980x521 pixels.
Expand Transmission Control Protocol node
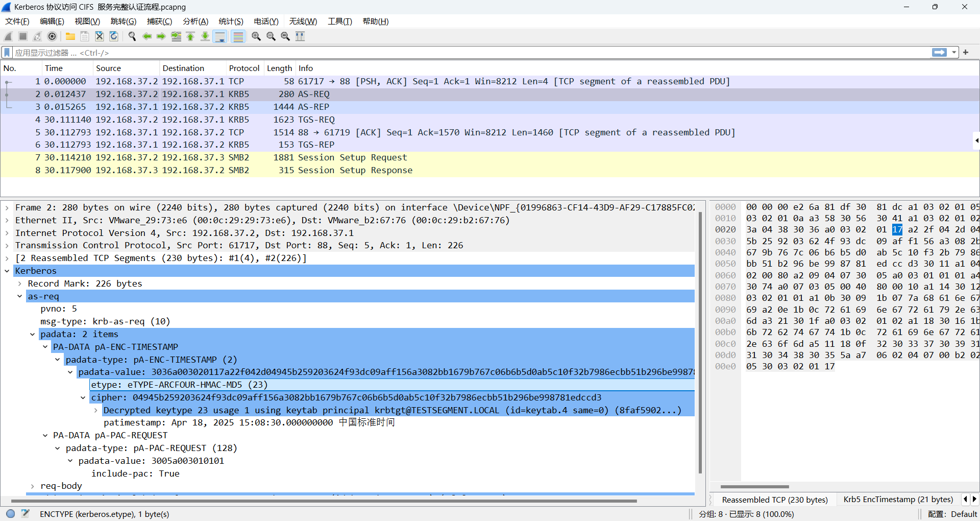point(7,246)
